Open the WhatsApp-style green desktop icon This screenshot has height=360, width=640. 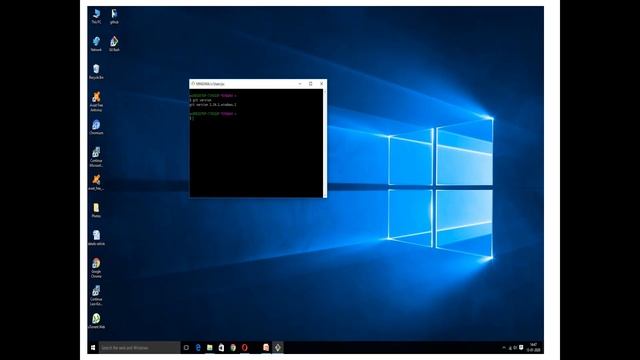pos(96,321)
